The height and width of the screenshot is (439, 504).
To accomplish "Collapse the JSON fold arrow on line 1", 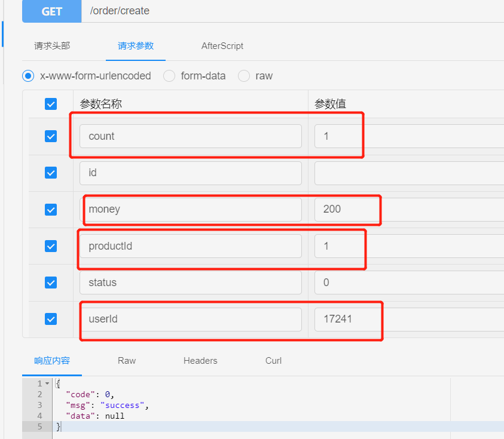I will (47, 383).
